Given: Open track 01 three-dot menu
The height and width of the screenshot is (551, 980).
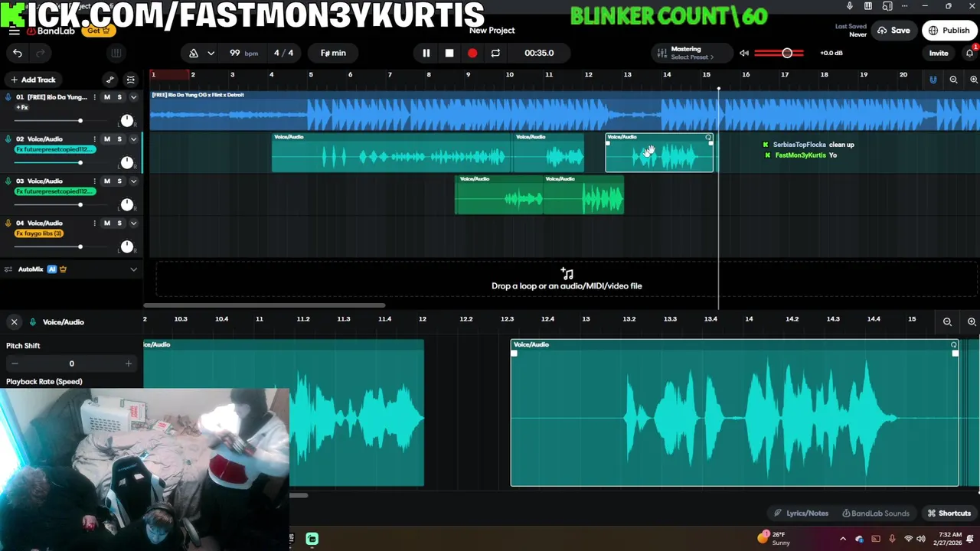Looking at the screenshot, I should [95, 97].
